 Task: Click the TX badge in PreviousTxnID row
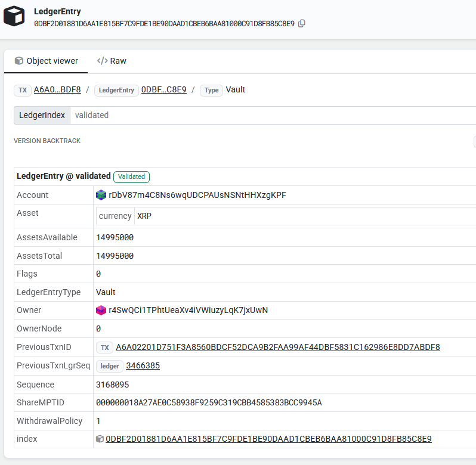click(x=105, y=348)
